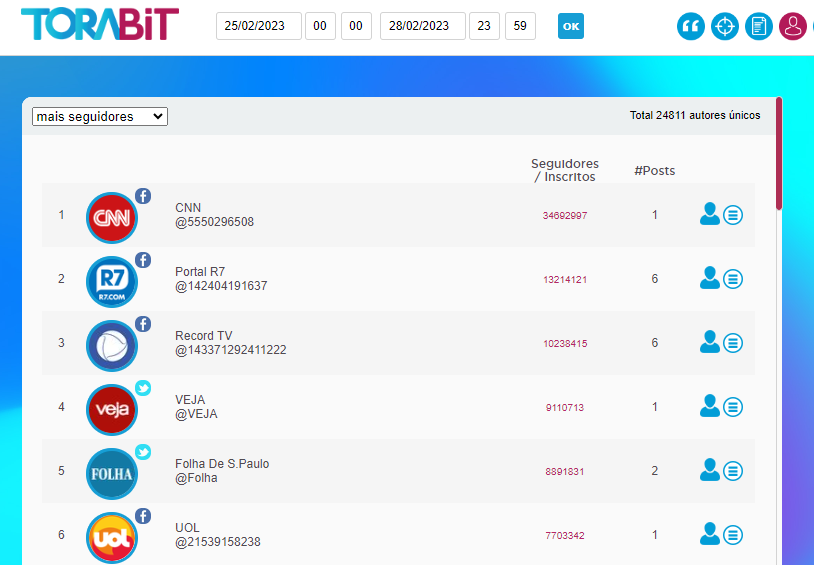Click the Twitter badge on Folha avatar

[143, 452]
